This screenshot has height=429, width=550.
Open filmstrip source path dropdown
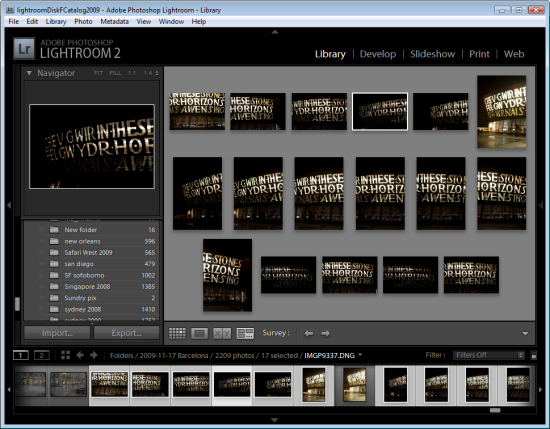[360, 355]
